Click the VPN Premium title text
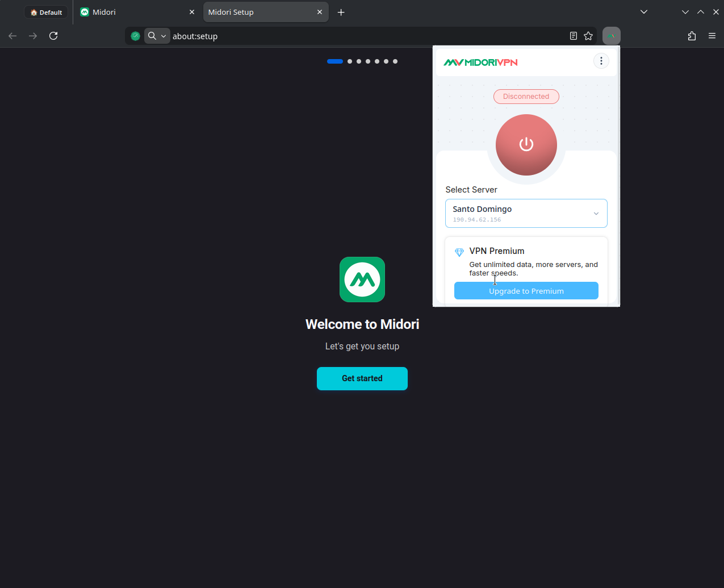The width and height of the screenshot is (724, 588). 497,251
